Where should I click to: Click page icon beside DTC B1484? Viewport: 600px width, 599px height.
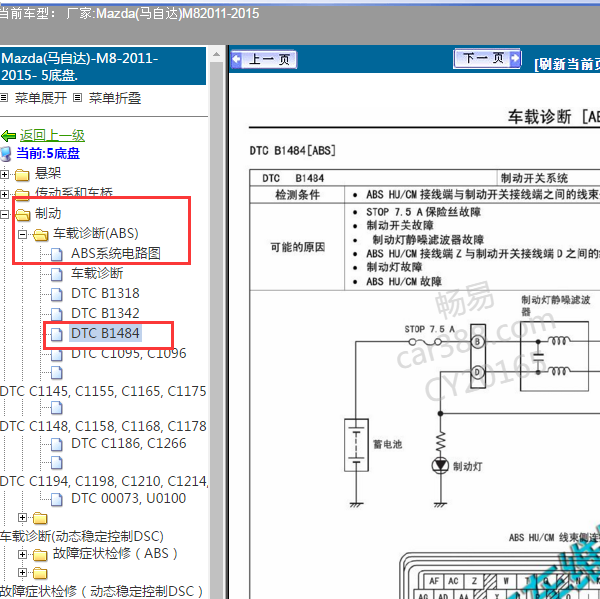pos(57,334)
